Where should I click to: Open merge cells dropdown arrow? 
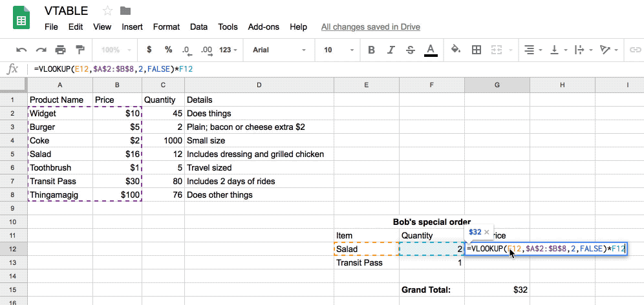(x=511, y=50)
